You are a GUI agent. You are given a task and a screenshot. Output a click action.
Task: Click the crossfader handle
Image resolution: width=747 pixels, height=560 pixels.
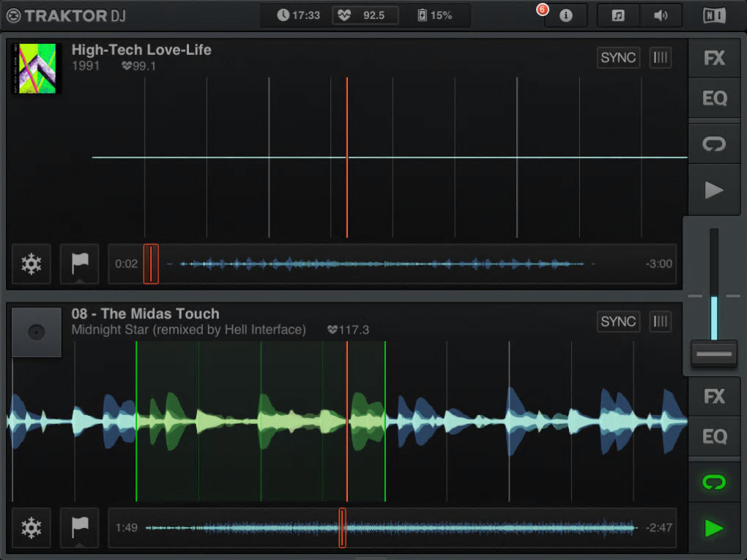point(713,354)
